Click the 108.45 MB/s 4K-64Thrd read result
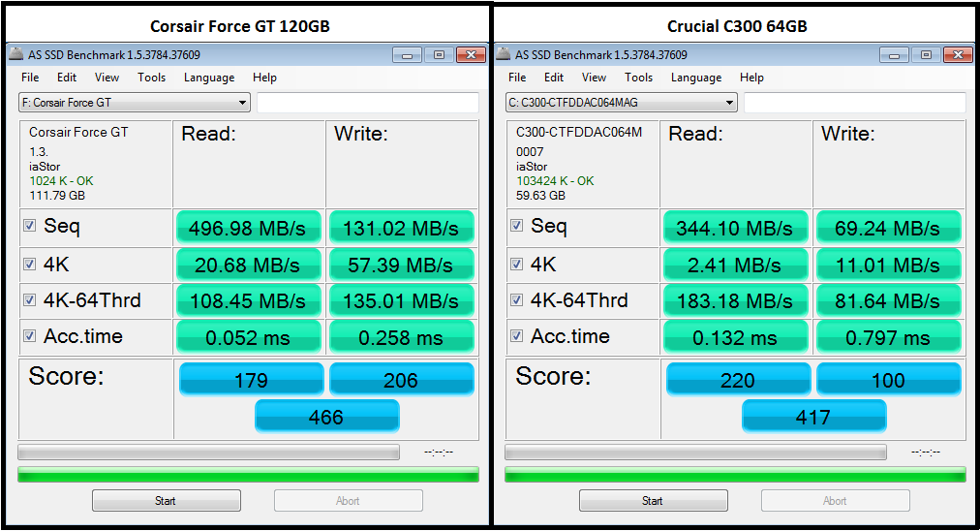This screenshot has height=531, width=980. coord(248,301)
